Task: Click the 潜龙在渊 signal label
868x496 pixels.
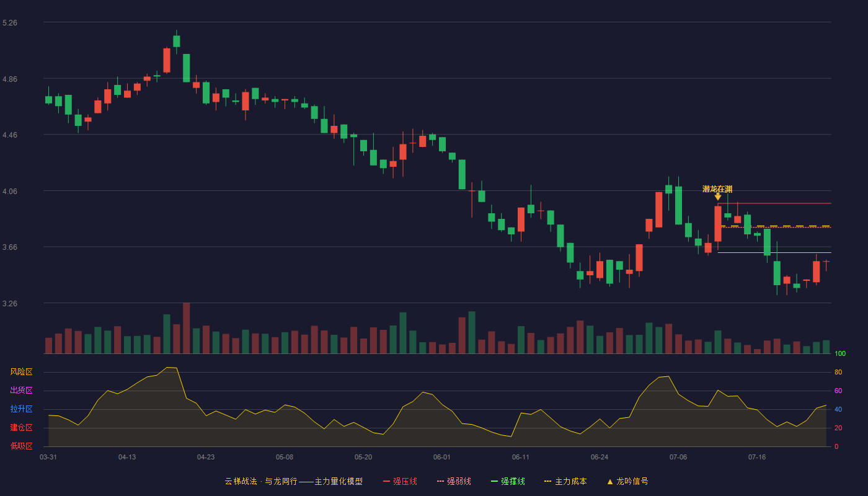Action: (717, 189)
